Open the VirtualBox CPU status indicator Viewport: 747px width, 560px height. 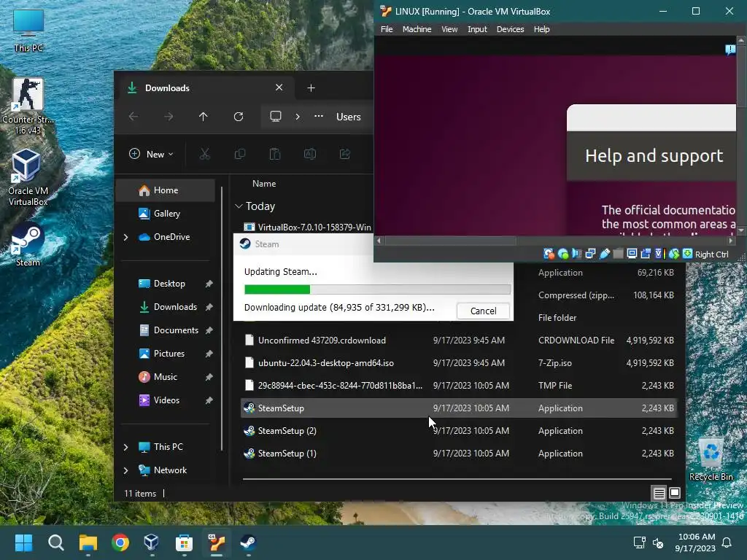click(x=659, y=254)
